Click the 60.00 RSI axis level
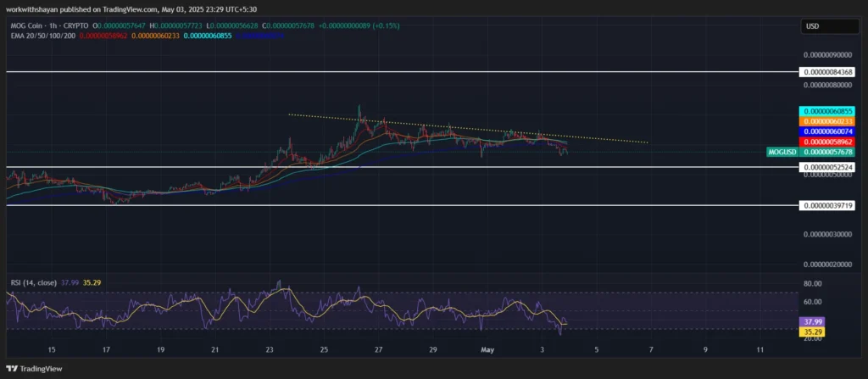This screenshot has width=868, height=379. pyautogui.click(x=812, y=302)
